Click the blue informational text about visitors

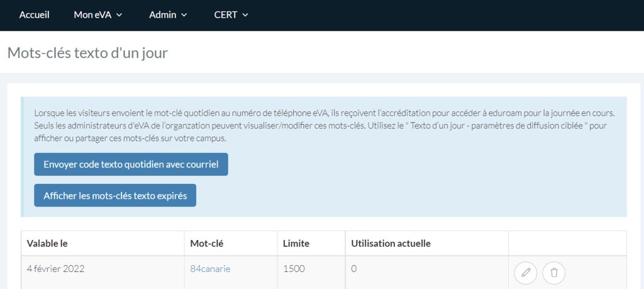point(323,125)
